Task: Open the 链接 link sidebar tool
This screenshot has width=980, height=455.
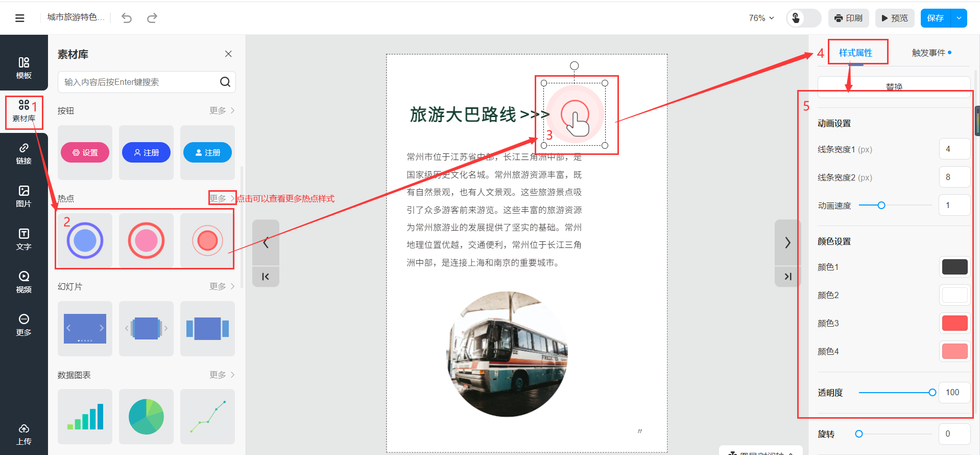Action: [24, 153]
